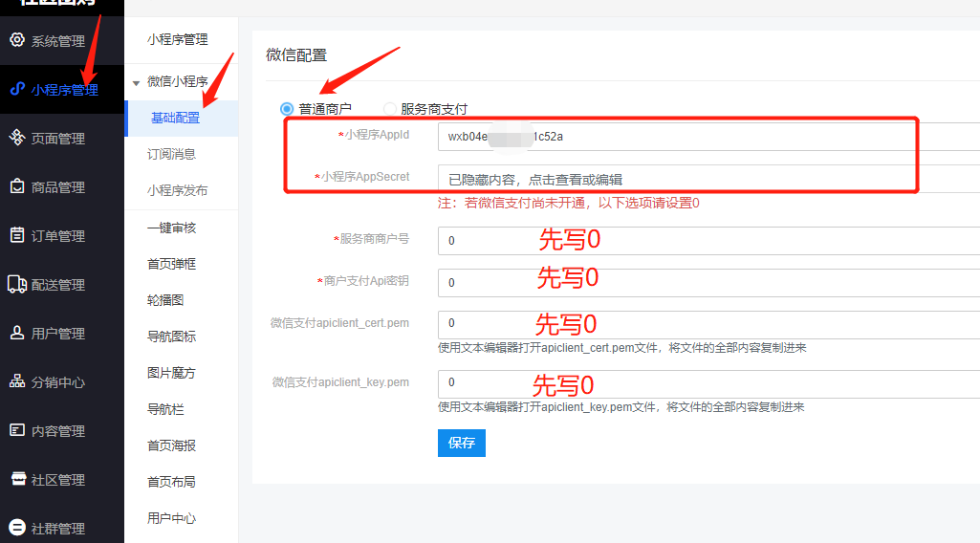The image size is (980, 543).
Task: Click the 分销中心 hierarchy icon
Action: [x=17, y=381]
